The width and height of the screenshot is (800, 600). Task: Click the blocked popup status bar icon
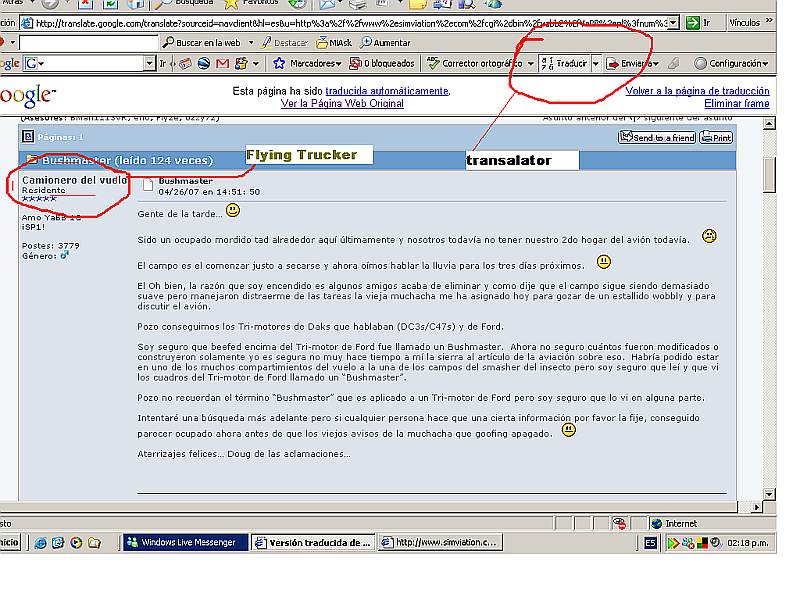coord(619,523)
